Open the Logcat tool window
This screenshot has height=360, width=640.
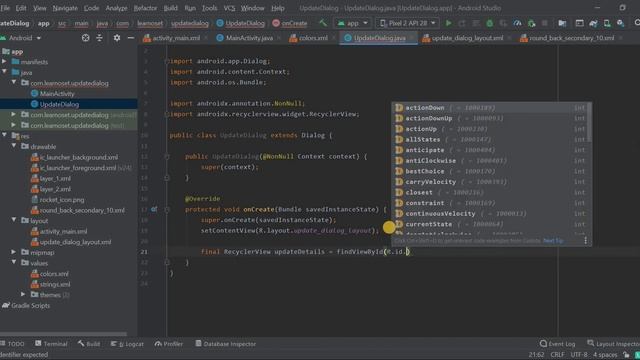(127, 344)
